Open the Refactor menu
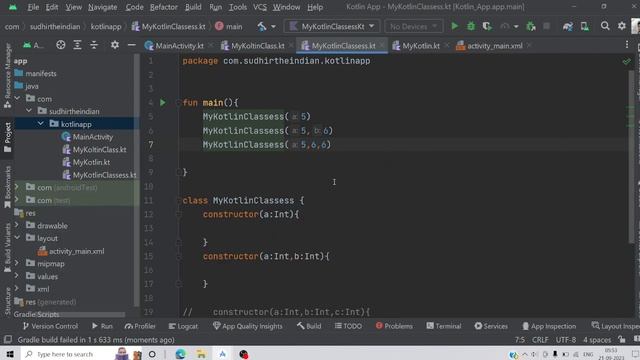 coord(163,7)
